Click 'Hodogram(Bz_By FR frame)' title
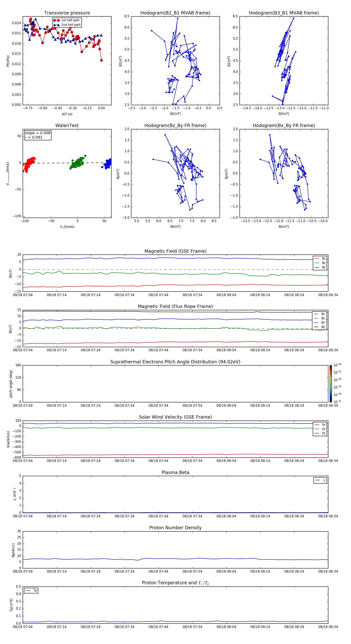The height and width of the screenshot is (644, 351). tap(175, 125)
